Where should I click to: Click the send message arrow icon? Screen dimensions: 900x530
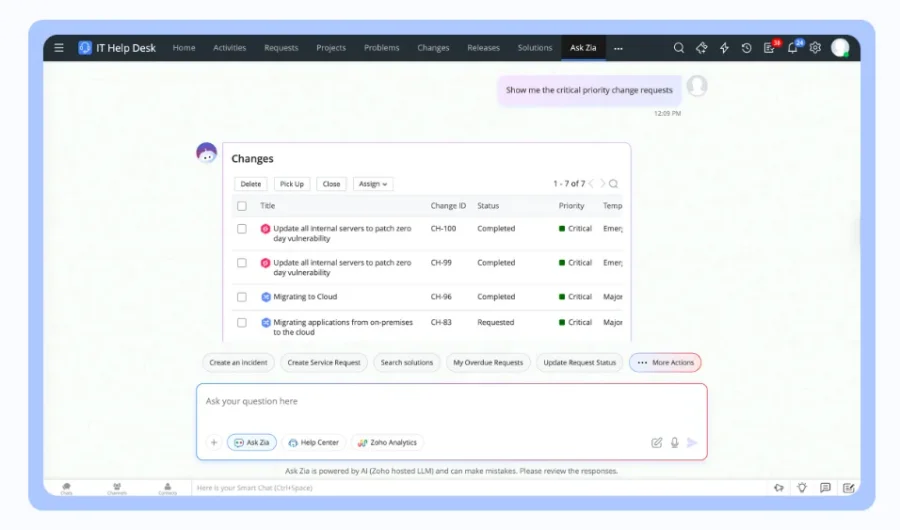tap(692, 442)
